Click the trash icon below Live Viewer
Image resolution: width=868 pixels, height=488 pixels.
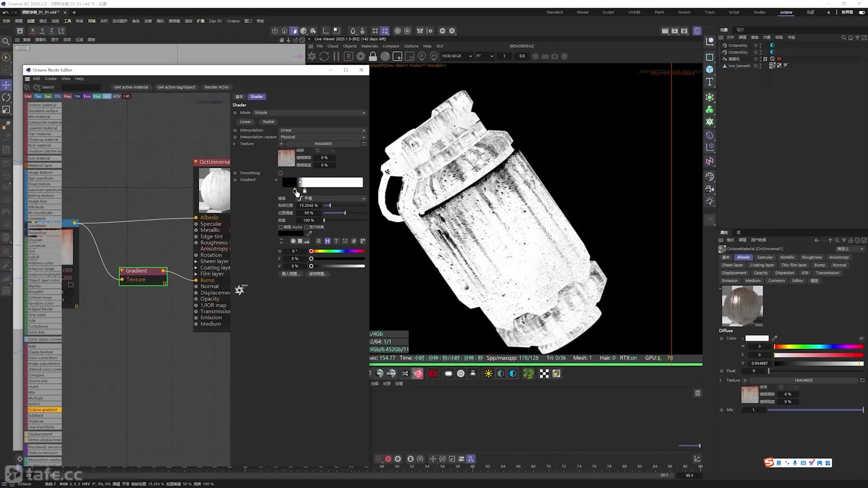698,393
